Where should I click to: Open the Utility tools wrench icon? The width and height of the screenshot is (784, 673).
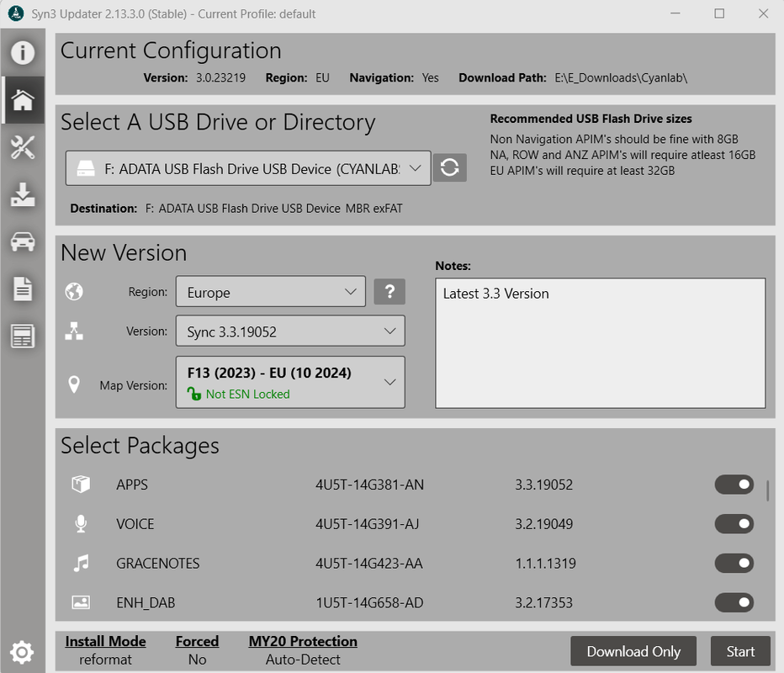pos(23,147)
